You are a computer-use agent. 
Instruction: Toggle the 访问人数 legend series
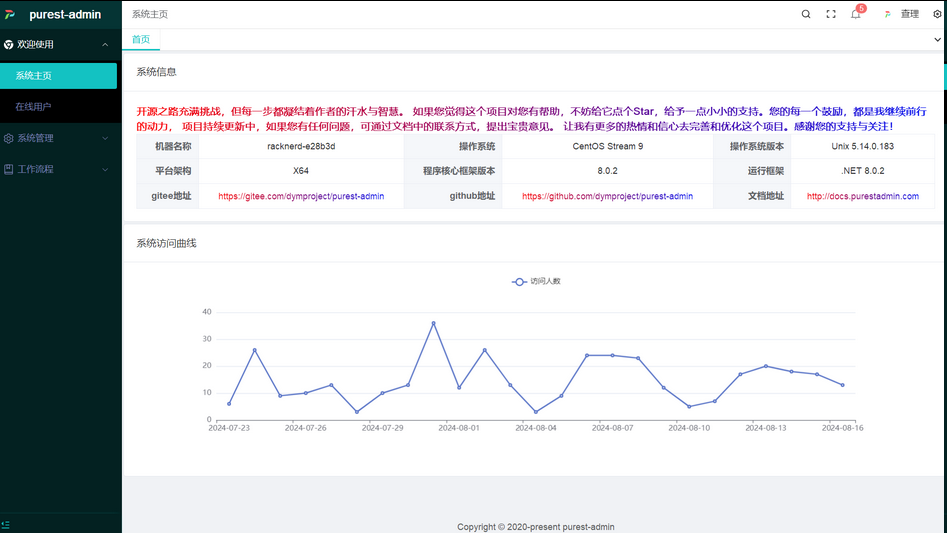(x=536, y=282)
